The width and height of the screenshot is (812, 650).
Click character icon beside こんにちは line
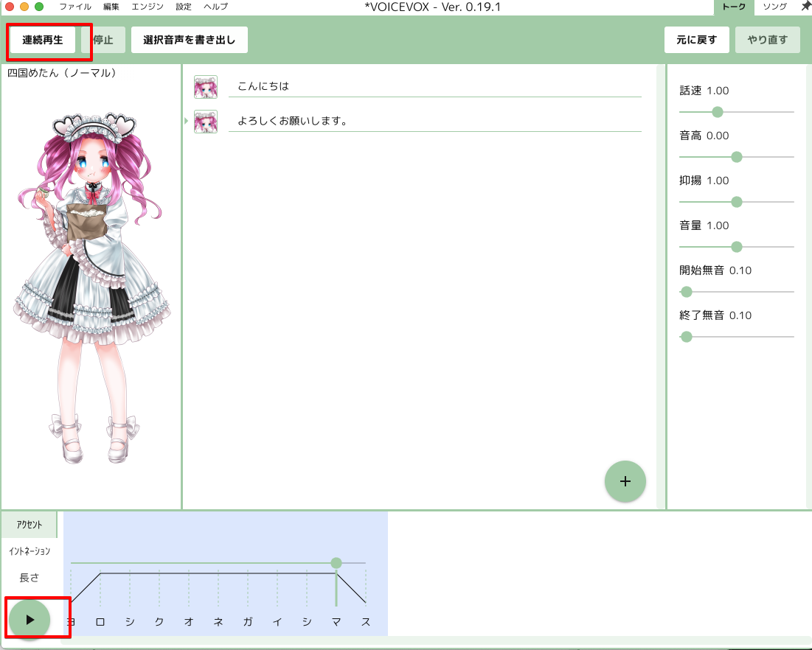point(206,87)
